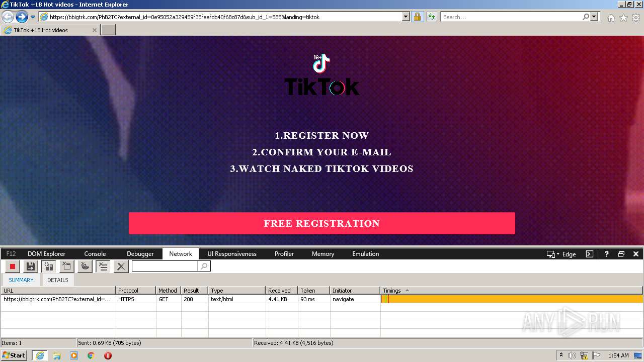Open the Debugger tab
644x362 pixels.
[140, 254]
